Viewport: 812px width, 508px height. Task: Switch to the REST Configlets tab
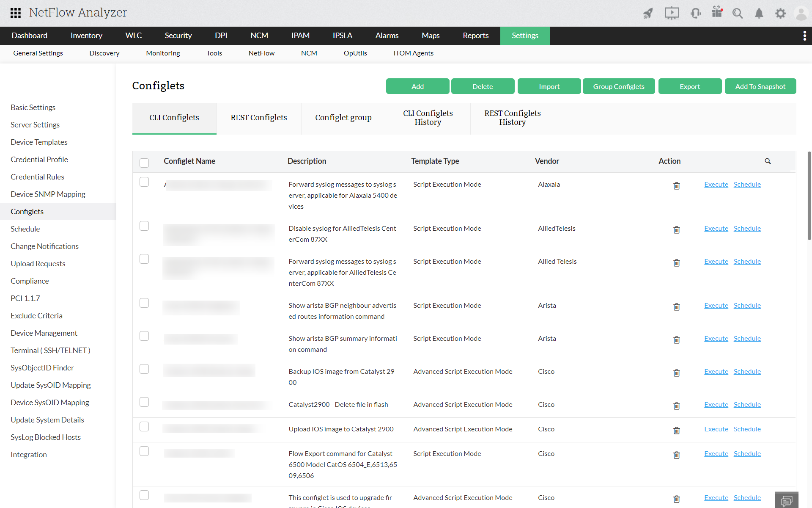coord(259,118)
